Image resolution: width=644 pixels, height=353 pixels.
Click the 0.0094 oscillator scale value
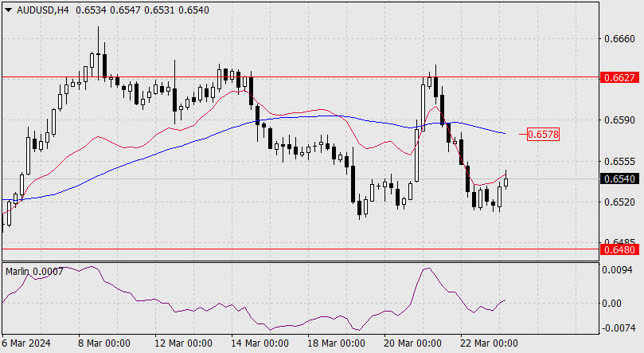click(x=617, y=270)
